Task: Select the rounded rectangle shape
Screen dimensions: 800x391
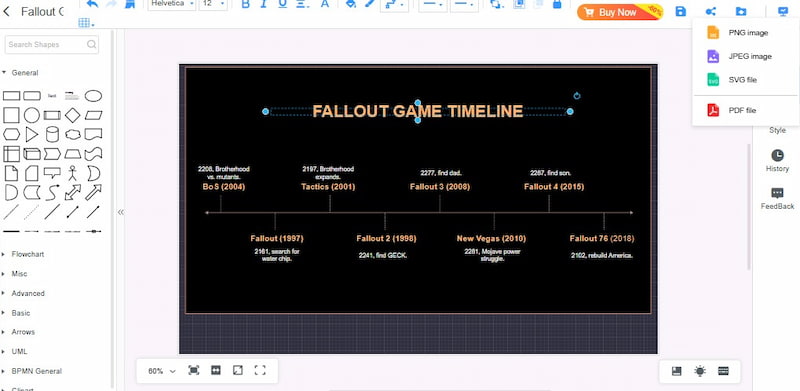Action: [x=32, y=96]
